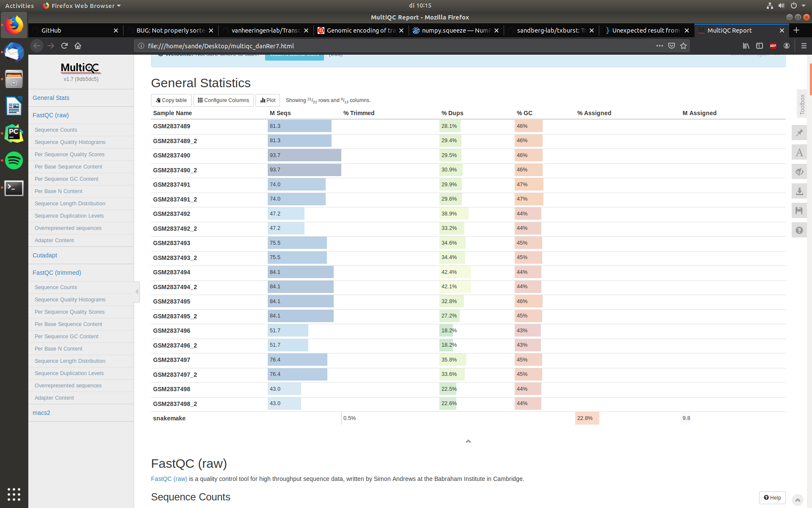Open Spotify from the dock
The image size is (812, 508).
tap(14, 161)
